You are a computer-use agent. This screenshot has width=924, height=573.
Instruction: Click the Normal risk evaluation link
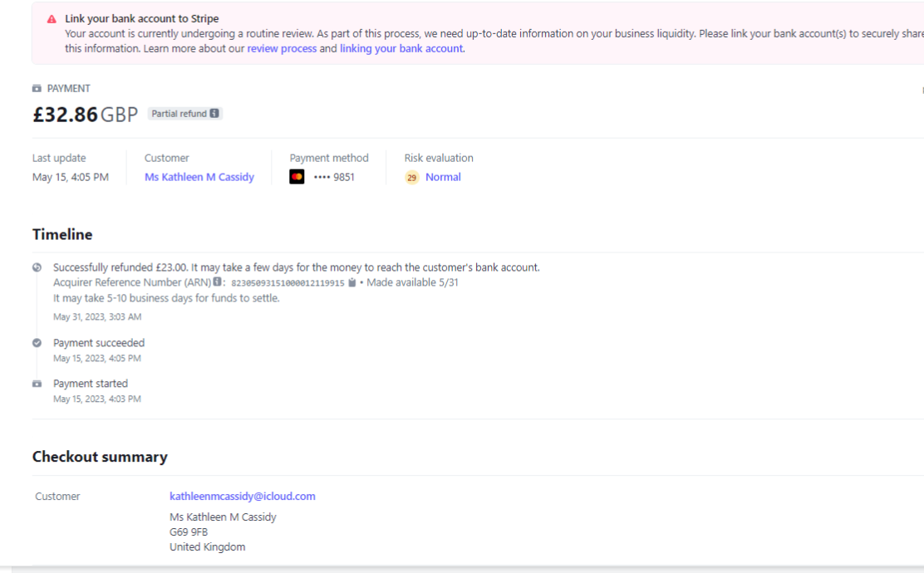[x=443, y=177]
